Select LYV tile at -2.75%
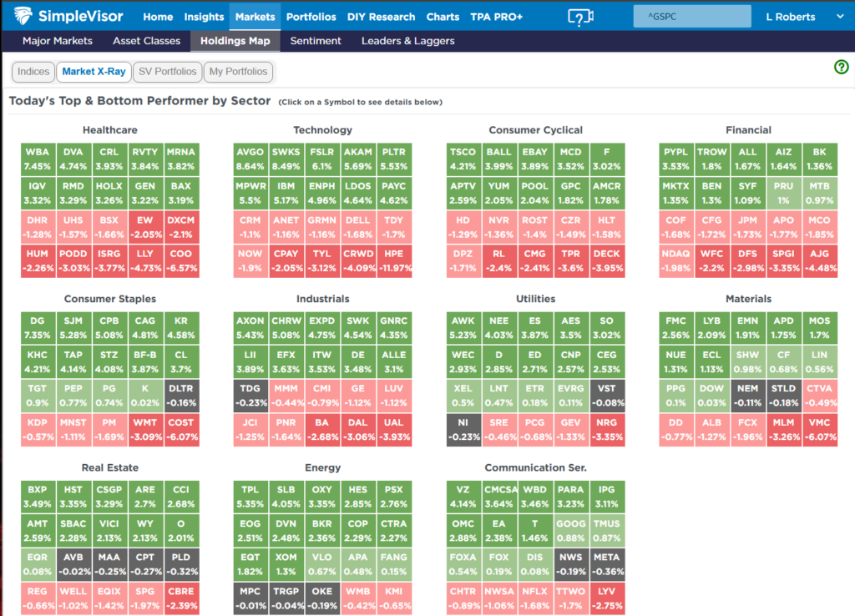The height and width of the screenshot is (616, 855). click(607, 598)
